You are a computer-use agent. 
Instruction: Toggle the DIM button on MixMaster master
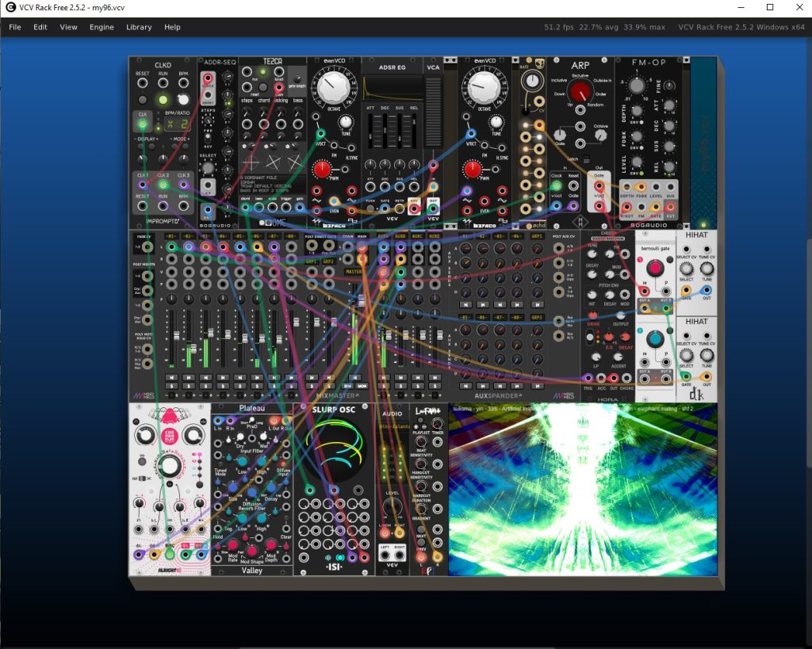pyautogui.click(x=348, y=386)
